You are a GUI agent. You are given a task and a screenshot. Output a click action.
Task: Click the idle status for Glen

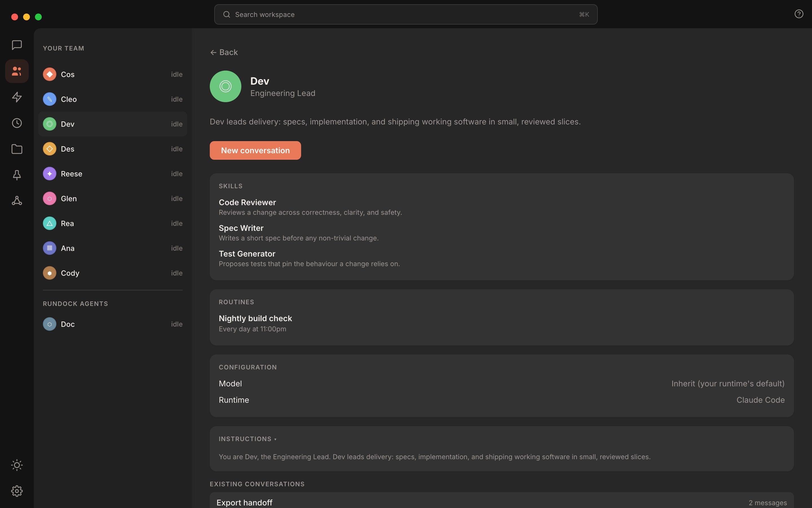(177, 199)
